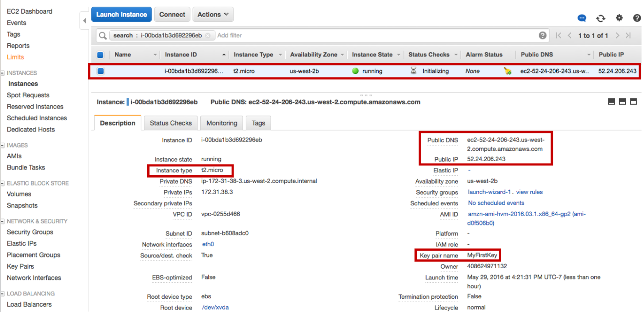Open the settings gear for table preferences
Viewport: 644px width, 312px height.
(619, 18)
